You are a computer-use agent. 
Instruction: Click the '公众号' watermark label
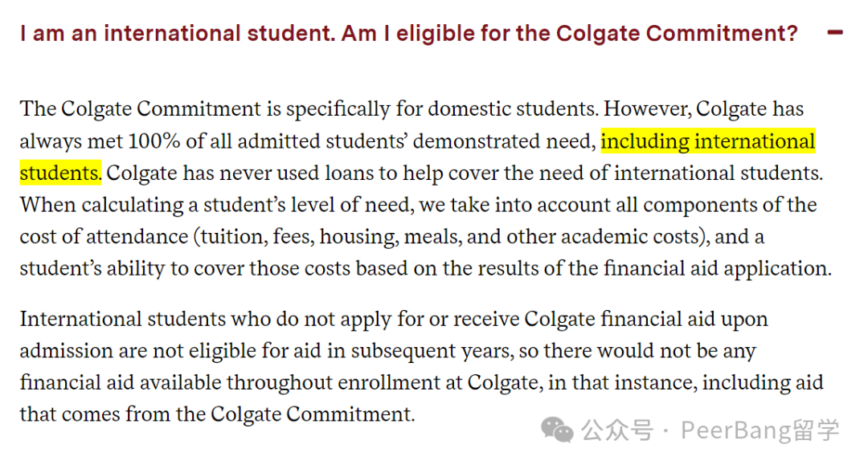[617, 430]
